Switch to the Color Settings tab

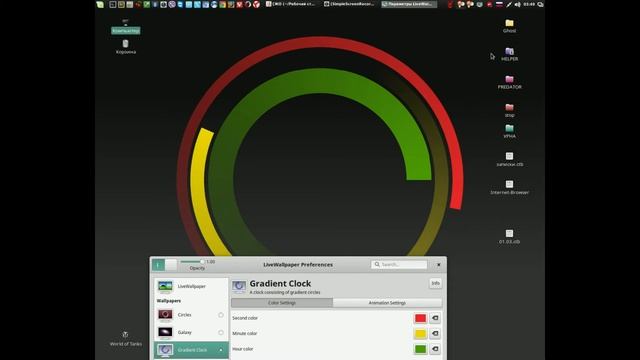coord(282,303)
